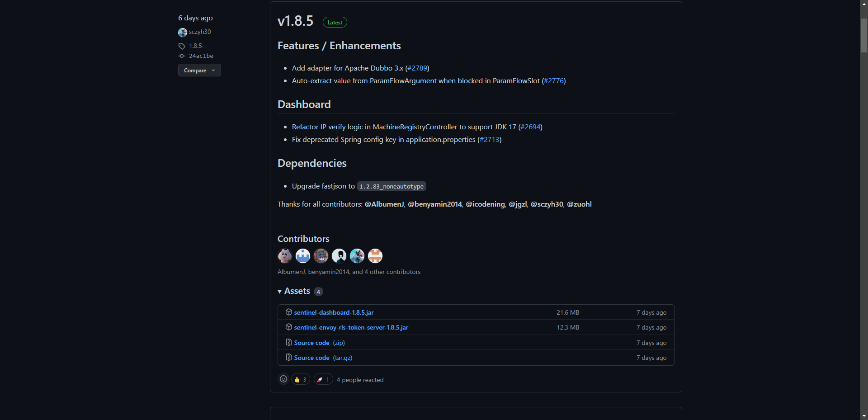Open @jgzl mention
868x420 pixels.
click(x=518, y=204)
